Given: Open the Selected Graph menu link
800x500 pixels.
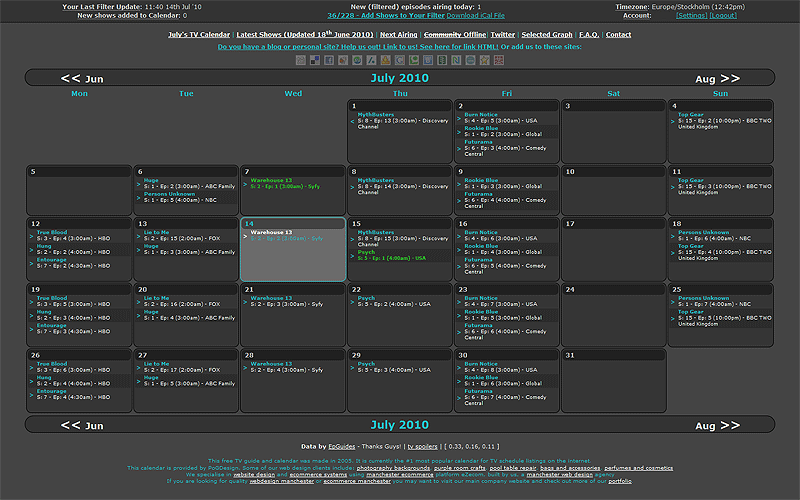Looking at the screenshot, I should click(546, 35).
